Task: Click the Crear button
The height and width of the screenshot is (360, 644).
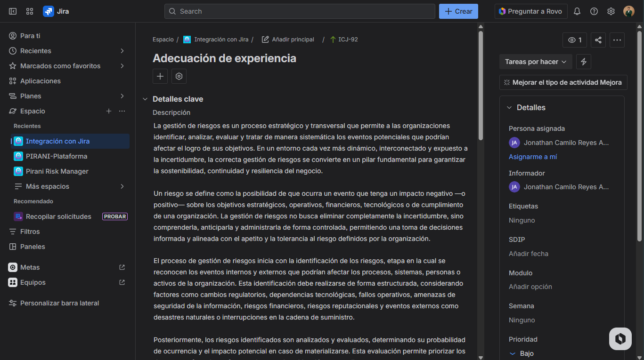Action: (458, 11)
